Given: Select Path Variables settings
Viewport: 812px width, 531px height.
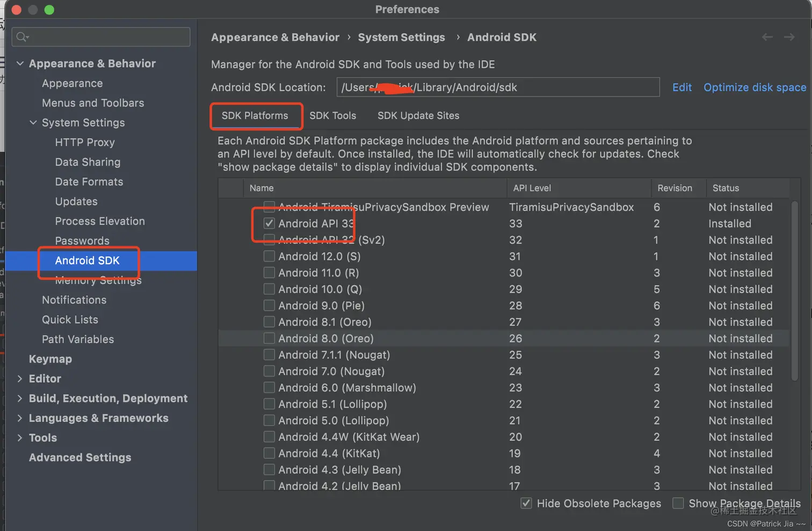Looking at the screenshot, I should (x=78, y=339).
